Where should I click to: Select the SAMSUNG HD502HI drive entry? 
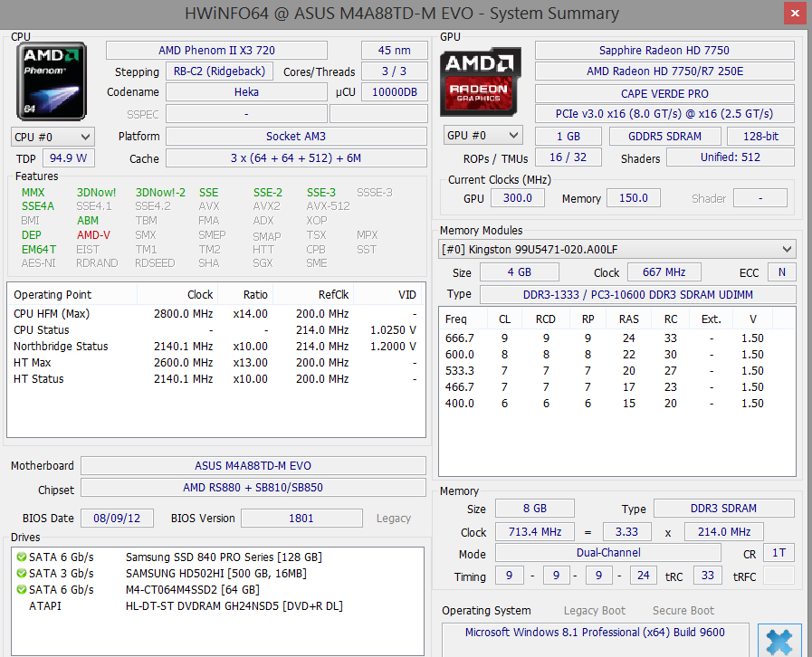[217, 573]
